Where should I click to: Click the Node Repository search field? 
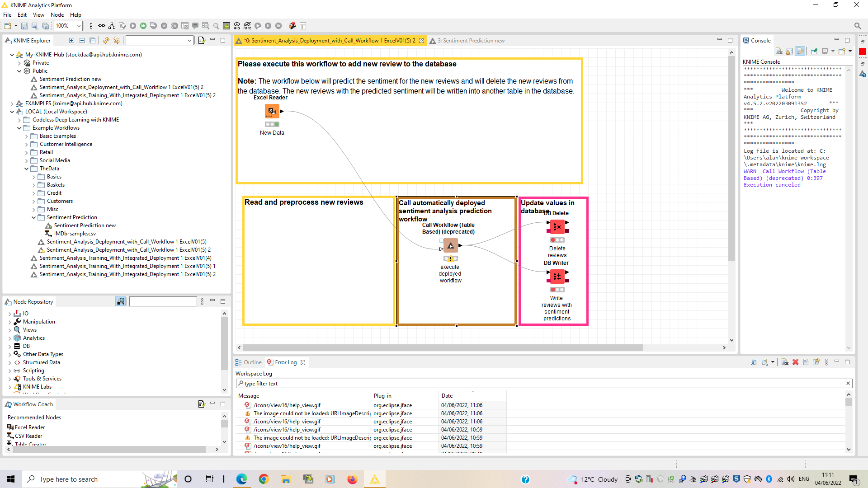(x=163, y=301)
